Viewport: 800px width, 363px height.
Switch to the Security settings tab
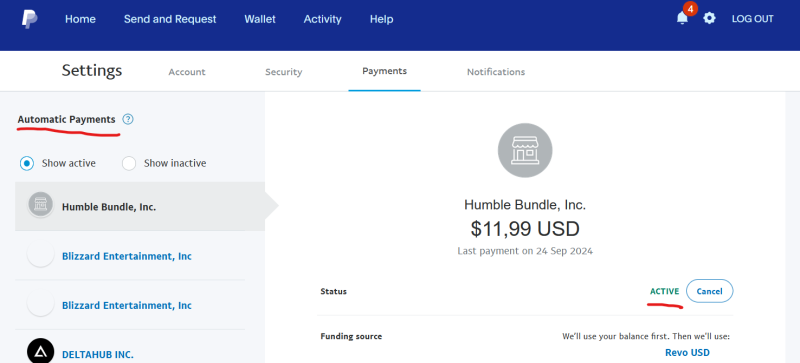coord(284,72)
